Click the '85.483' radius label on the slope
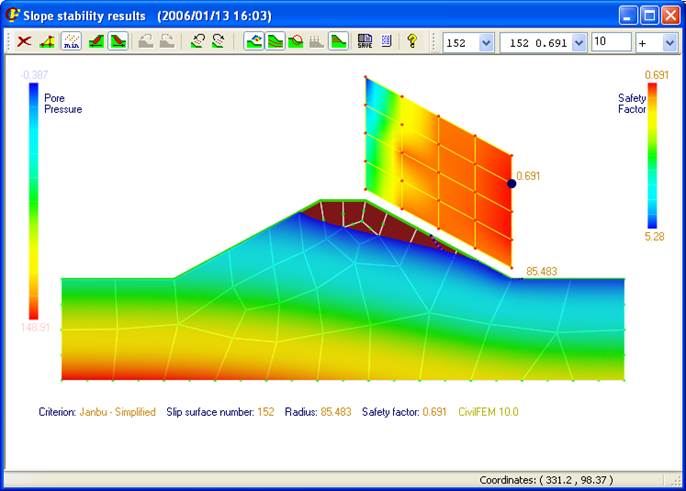 542,271
